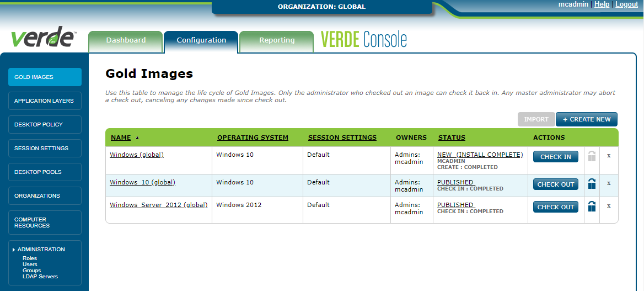Click the mcadmin username at top
The width and height of the screenshot is (644, 291).
574,4
